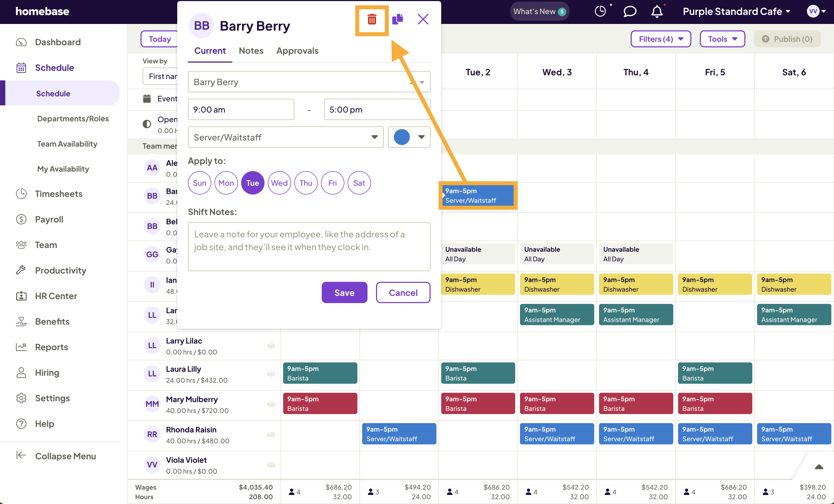
Task: Switch to the Approvals tab
Action: pyautogui.click(x=297, y=51)
